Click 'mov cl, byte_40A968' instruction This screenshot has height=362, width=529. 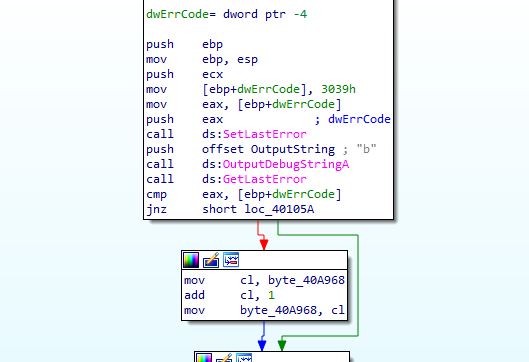(x=264, y=280)
